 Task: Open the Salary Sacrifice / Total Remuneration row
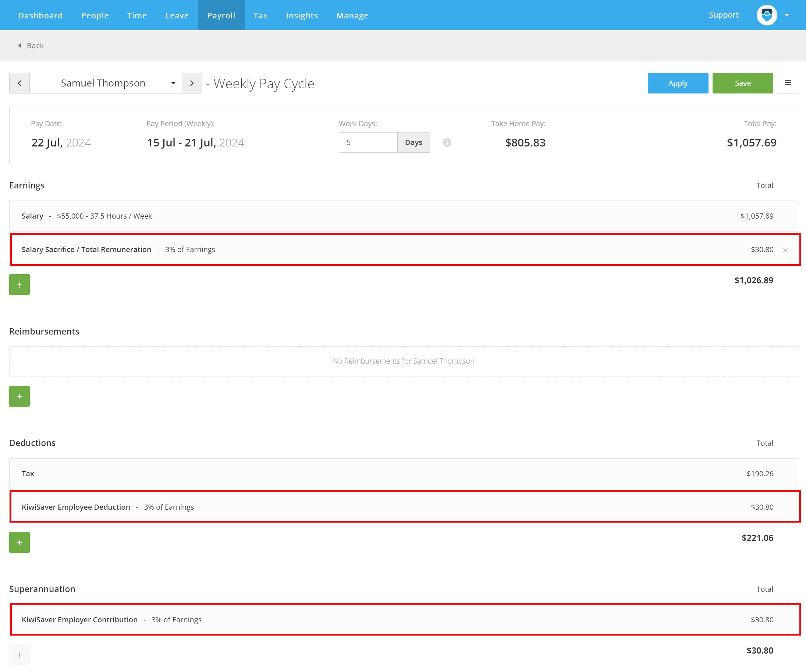point(404,250)
